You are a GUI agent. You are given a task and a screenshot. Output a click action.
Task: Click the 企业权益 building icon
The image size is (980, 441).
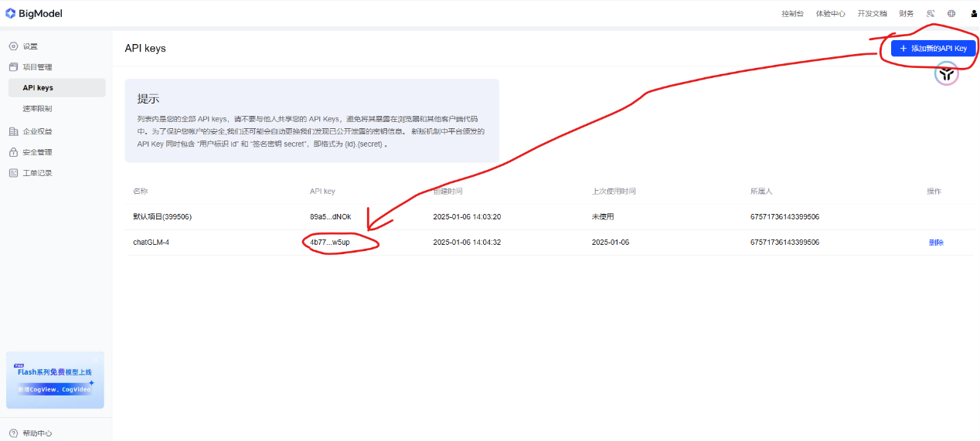[x=13, y=131]
